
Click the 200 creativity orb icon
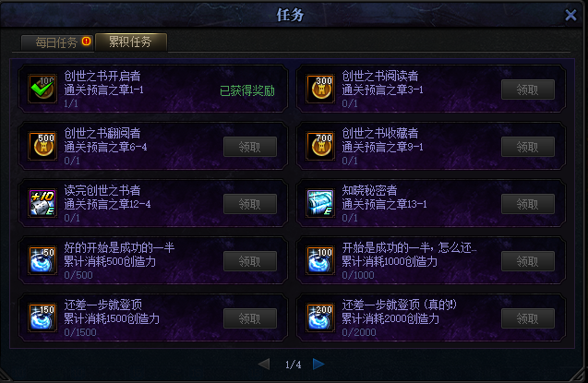(x=320, y=317)
